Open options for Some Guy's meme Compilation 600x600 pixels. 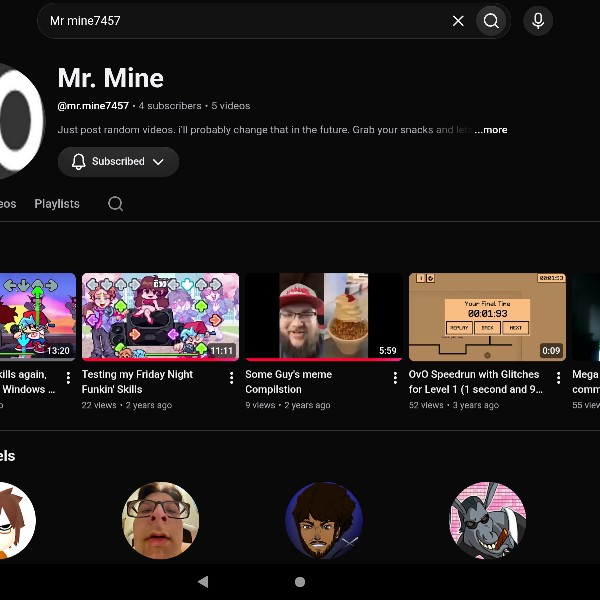(x=395, y=378)
